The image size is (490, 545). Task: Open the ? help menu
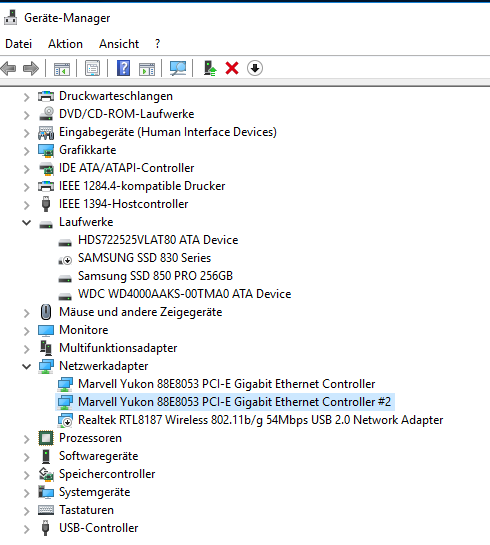click(x=157, y=44)
